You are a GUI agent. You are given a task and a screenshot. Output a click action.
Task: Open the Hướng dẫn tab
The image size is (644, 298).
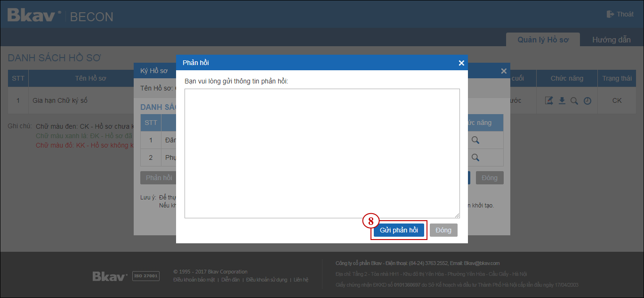(611, 40)
